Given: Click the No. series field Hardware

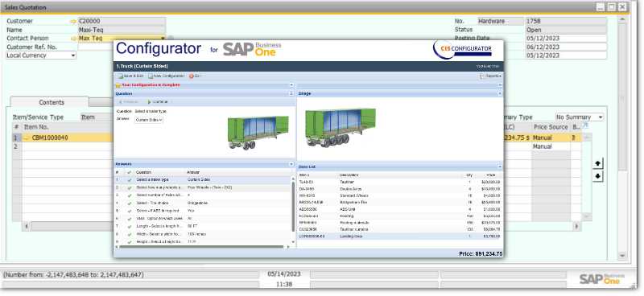Looking at the screenshot, I should [500, 21].
